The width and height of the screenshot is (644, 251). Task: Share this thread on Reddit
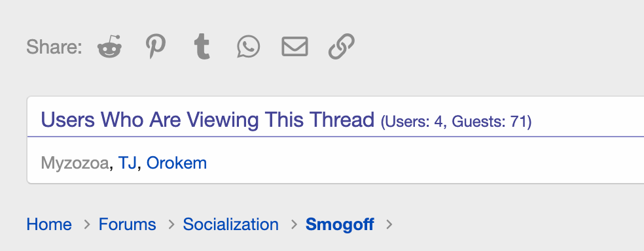point(110,46)
